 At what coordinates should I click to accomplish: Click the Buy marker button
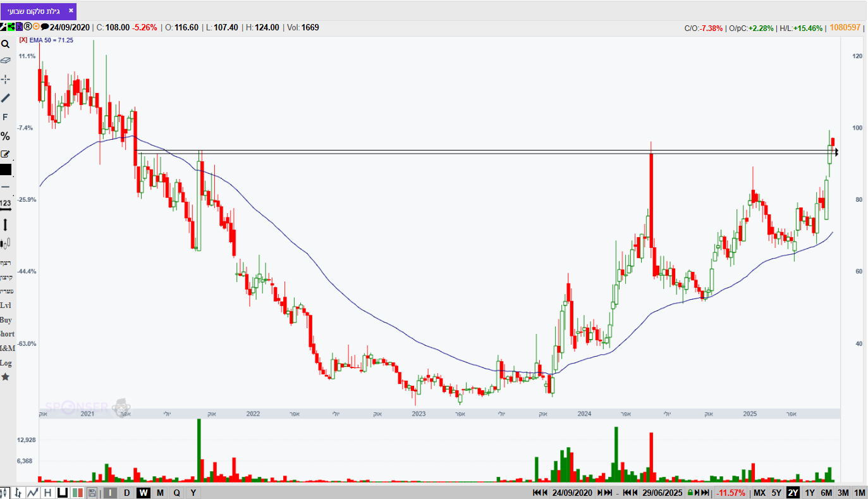click(6, 319)
